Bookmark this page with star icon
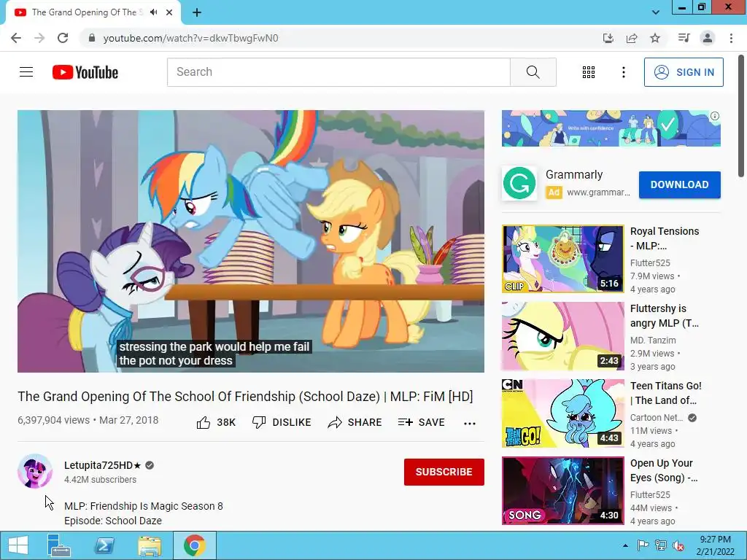This screenshot has width=747, height=560. 655,38
